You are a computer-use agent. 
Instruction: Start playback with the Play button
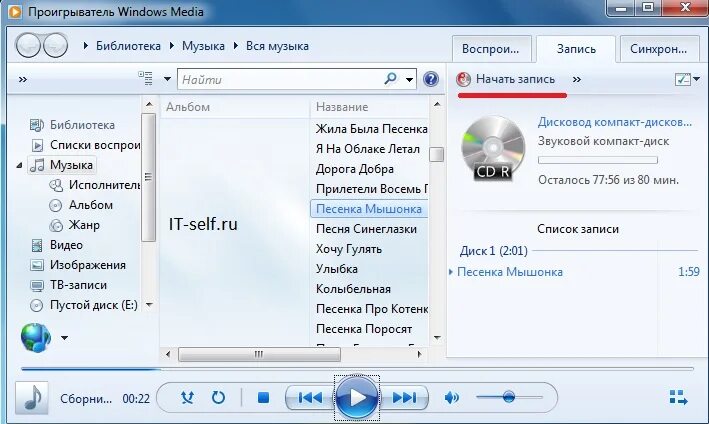pos(357,398)
